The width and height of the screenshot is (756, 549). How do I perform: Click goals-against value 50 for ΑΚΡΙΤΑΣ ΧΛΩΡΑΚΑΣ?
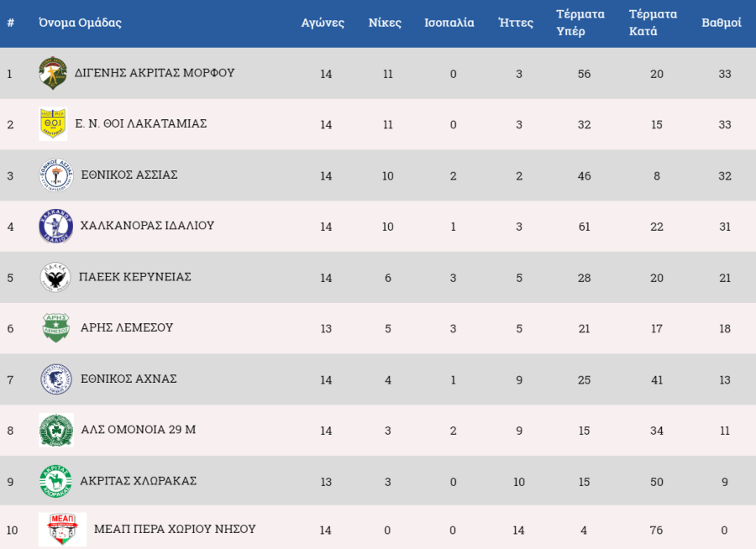(x=657, y=482)
